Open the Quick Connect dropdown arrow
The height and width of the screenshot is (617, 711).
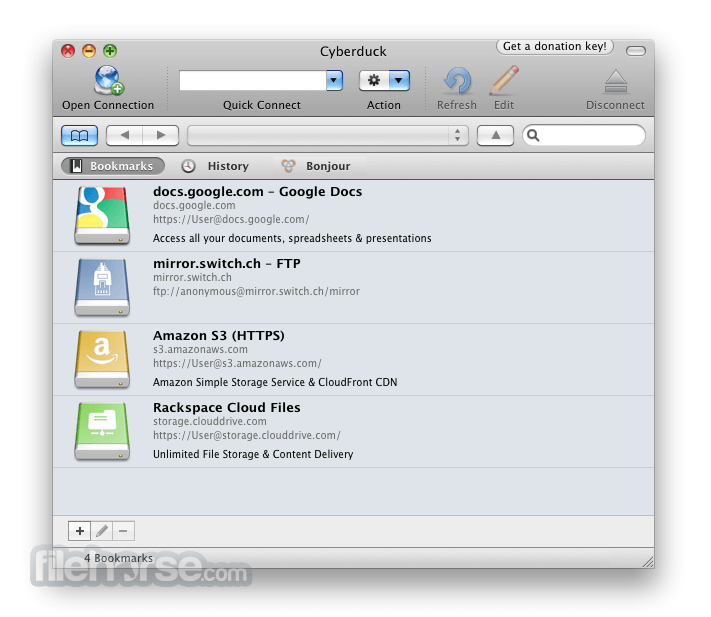coord(334,81)
